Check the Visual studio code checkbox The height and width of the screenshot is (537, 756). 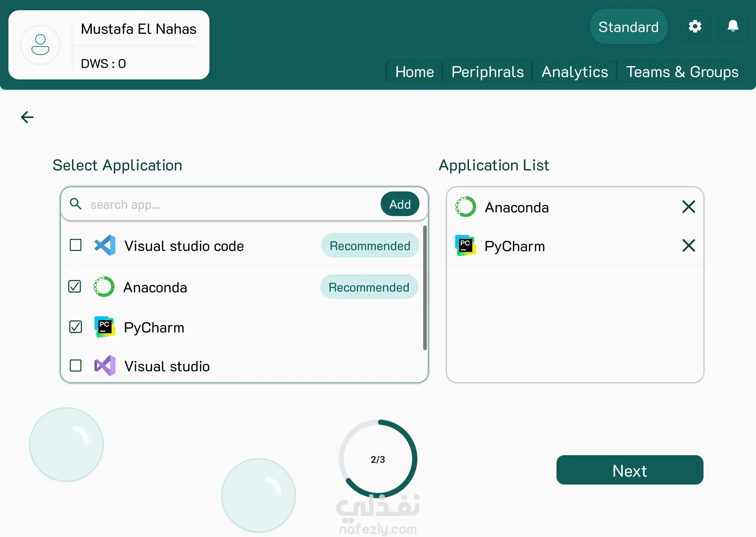click(76, 245)
